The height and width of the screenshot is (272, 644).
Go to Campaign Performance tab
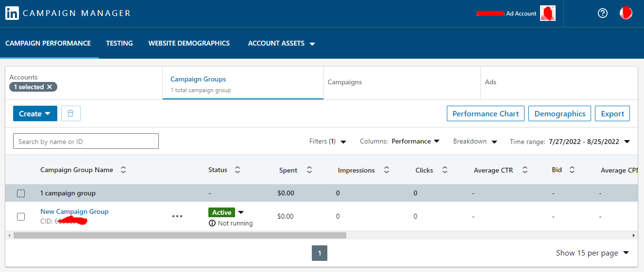coord(48,43)
